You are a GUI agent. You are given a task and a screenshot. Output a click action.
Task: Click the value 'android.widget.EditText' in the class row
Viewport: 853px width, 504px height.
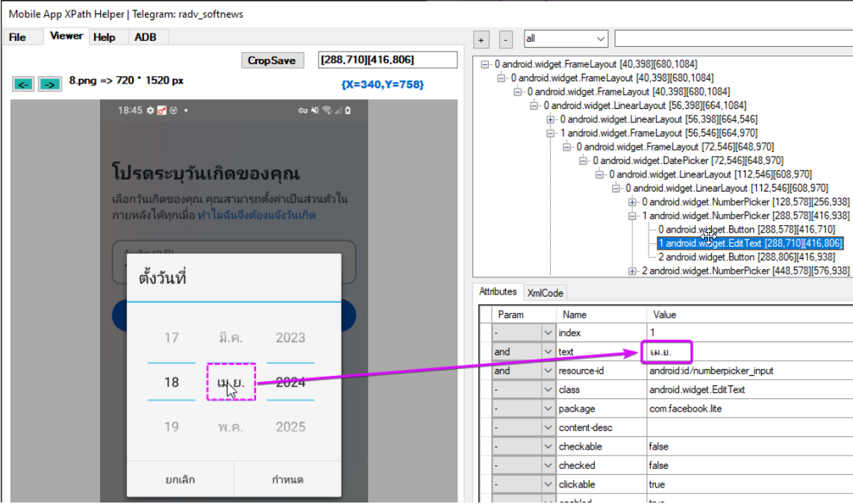697,390
